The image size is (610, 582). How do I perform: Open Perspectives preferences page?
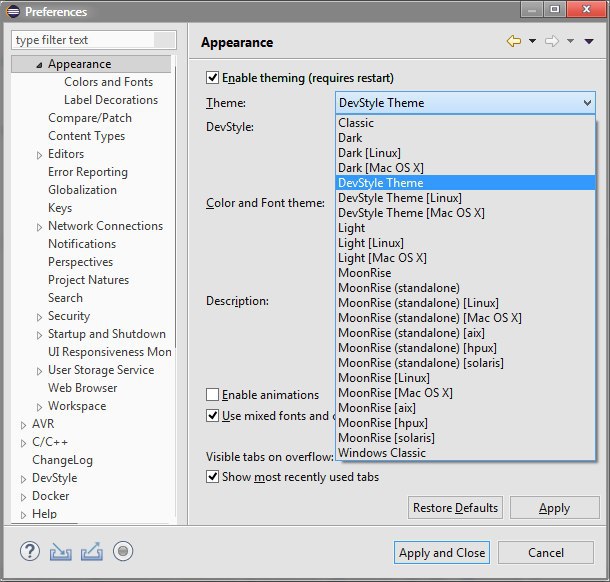tap(81, 262)
